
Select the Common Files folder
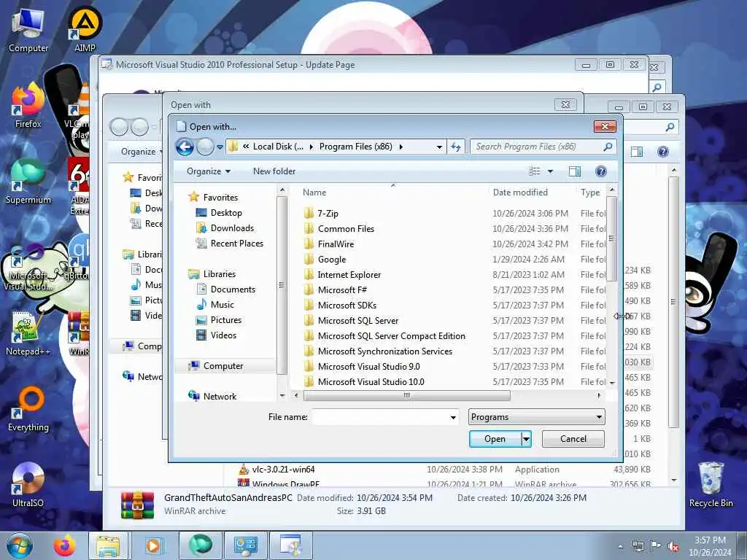(346, 228)
